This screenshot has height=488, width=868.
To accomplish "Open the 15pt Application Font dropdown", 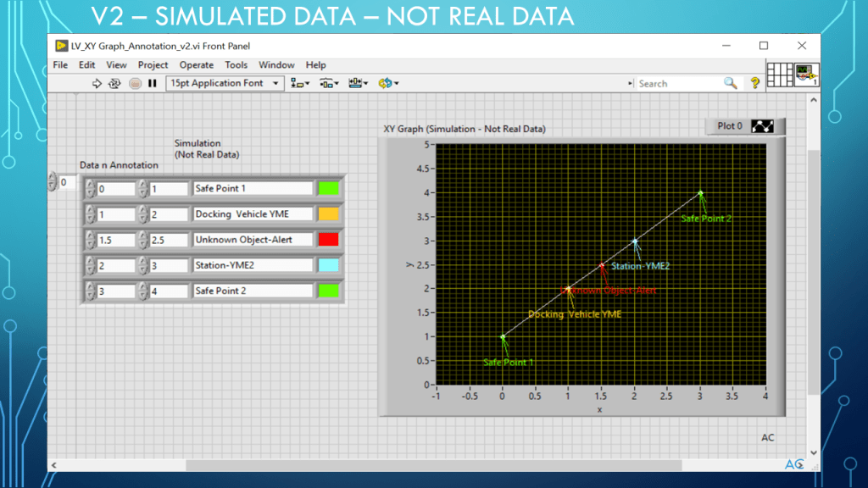I will tap(227, 83).
